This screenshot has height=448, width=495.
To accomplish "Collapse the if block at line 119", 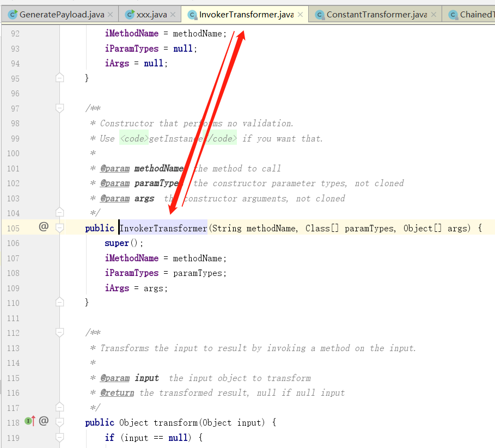I will (60, 437).
